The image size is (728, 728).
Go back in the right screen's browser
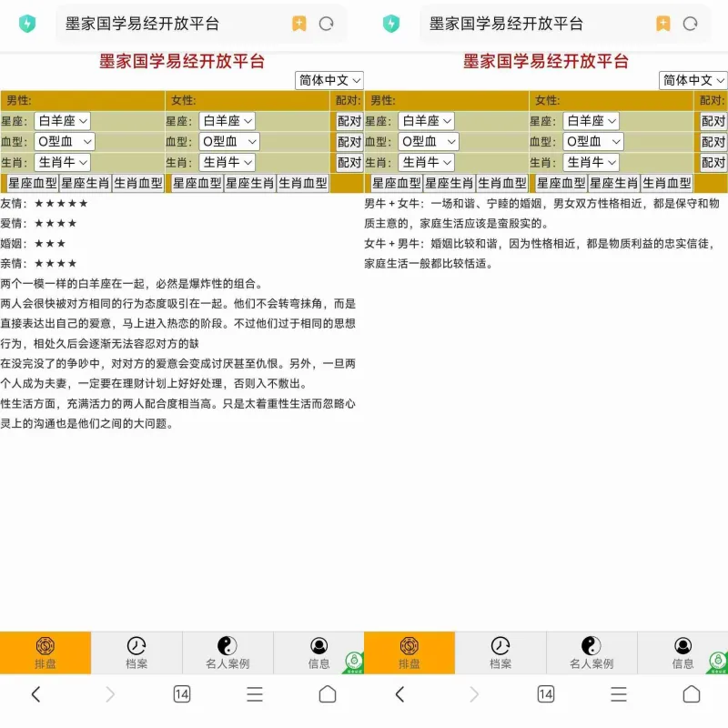399,694
